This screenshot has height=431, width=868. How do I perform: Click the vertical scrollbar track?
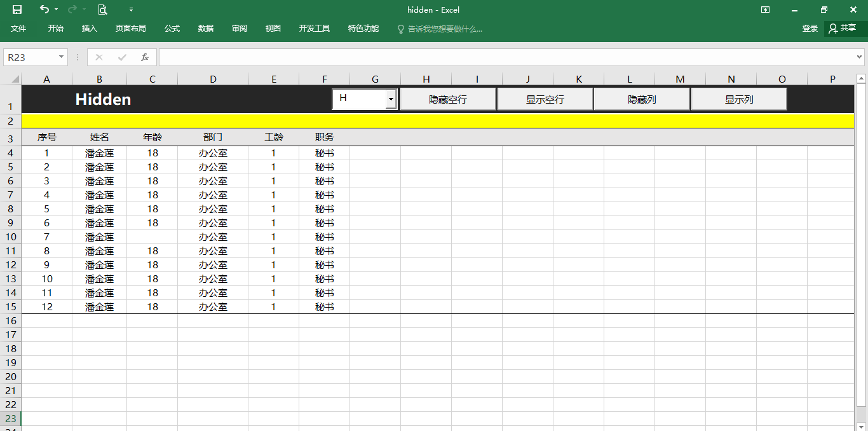[x=862, y=413]
